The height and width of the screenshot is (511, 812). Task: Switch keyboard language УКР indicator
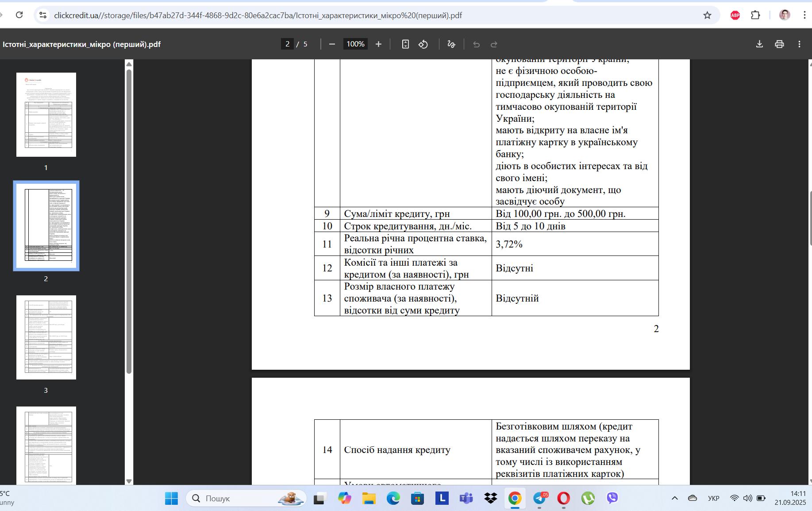click(713, 498)
